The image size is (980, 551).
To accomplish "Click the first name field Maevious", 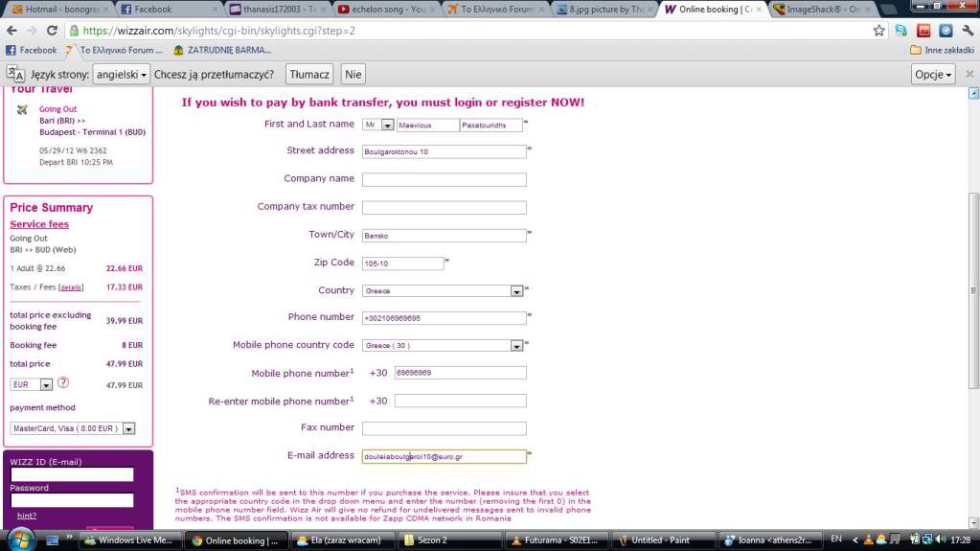I will [x=427, y=126].
